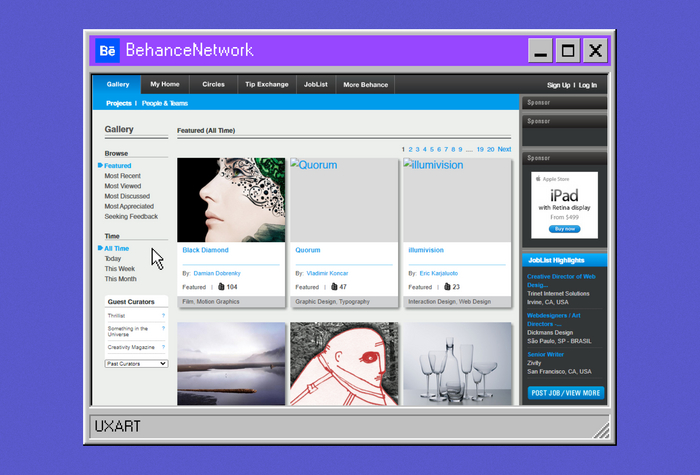Screen dimensions: 700x475
Task: Go to page 5 of results
Action: 432,150
